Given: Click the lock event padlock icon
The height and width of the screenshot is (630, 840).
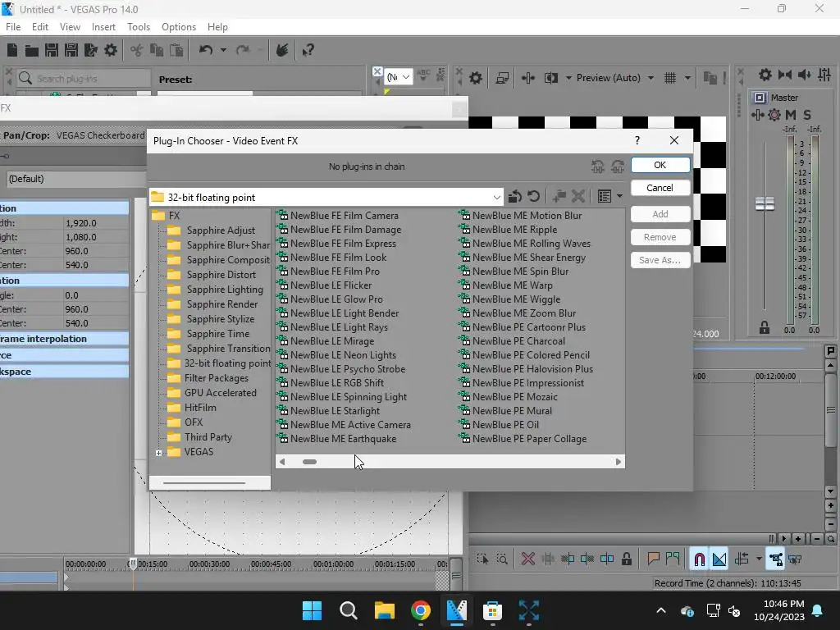Looking at the screenshot, I should pyautogui.click(x=626, y=559).
